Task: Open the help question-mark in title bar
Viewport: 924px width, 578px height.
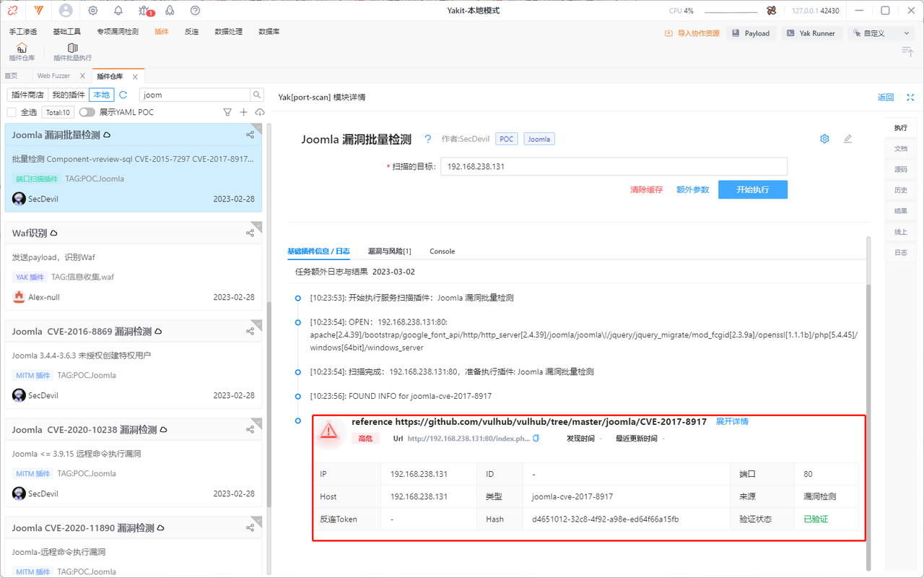Action: (195, 11)
